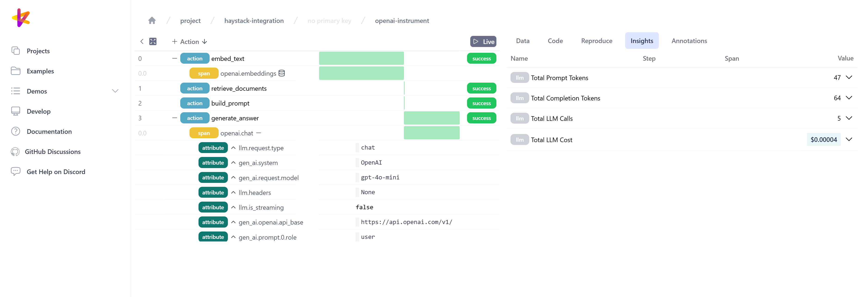Expand Total Prompt Tokens value details
Image resolution: width=868 pixels, height=297 pixels.
coord(849,77)
